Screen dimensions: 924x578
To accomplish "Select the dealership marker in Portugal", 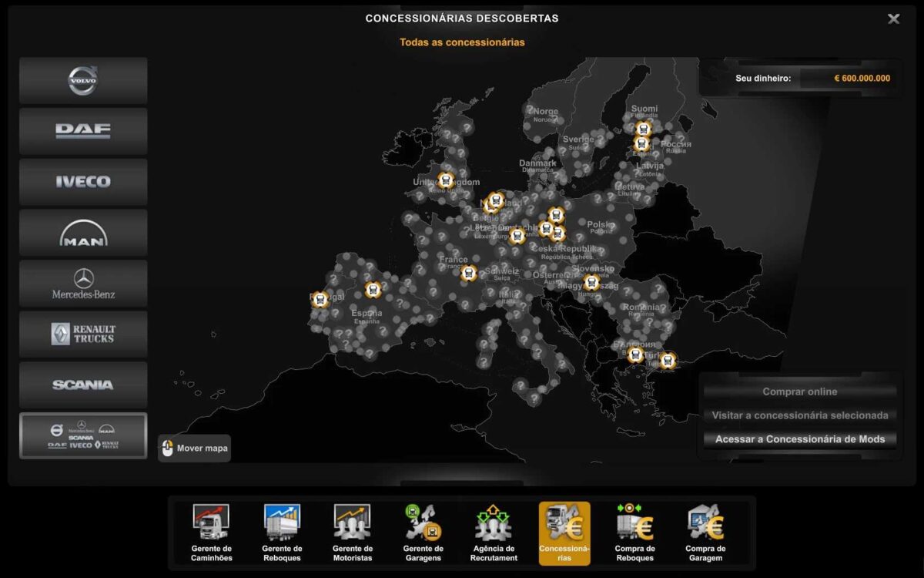I will 320,300.
